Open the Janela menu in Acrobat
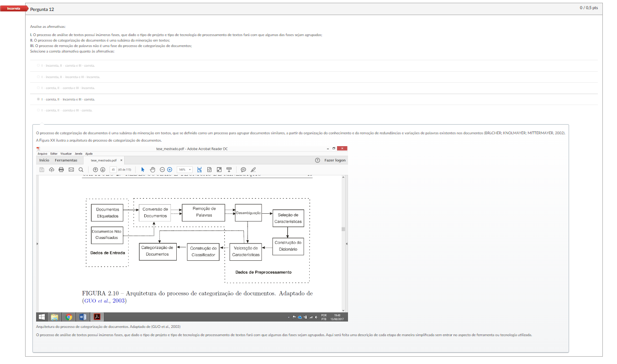617x364 pixels. coord(79,153)
